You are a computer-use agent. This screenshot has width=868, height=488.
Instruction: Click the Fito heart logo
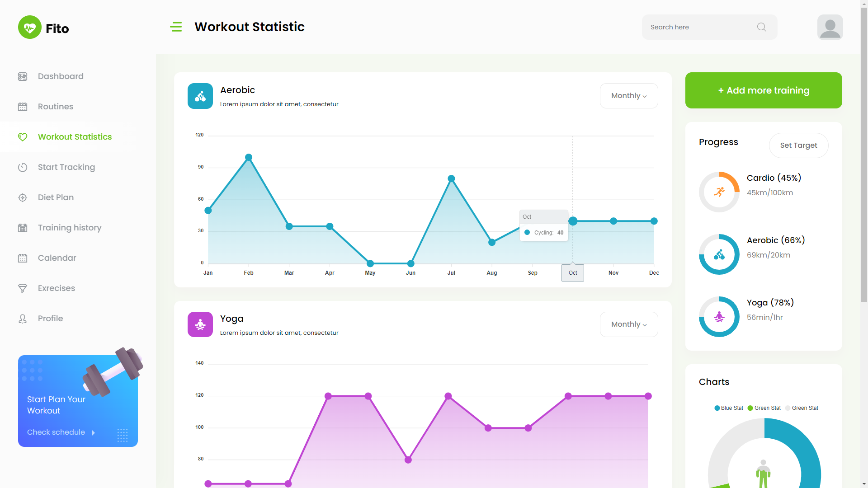(x=30, y=28)
